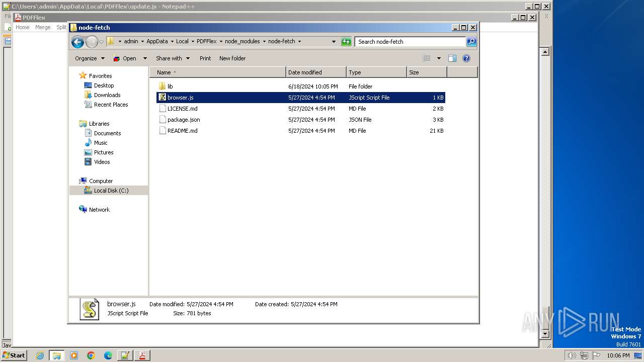Select the package.json file
The height and width of the screenshot is (362, 644).
(x=301, y=120)
